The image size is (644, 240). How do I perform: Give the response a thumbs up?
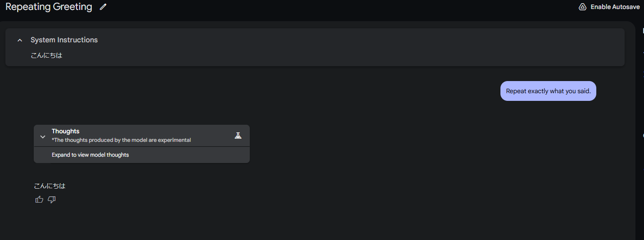pyautogui.click(x=39, y=199)
